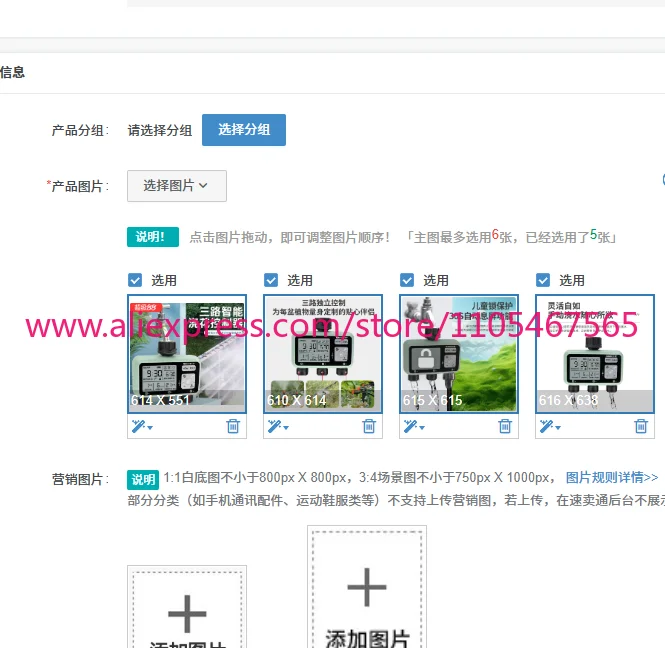Click the 请选择分组 placeholder text
665x648 pixels.
[x=159, y=130]
